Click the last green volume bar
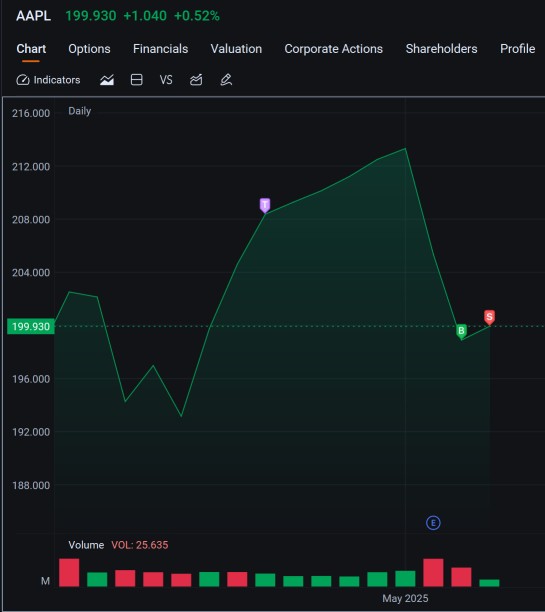Viewport: 545px width, 612px height. click(489, 583)
